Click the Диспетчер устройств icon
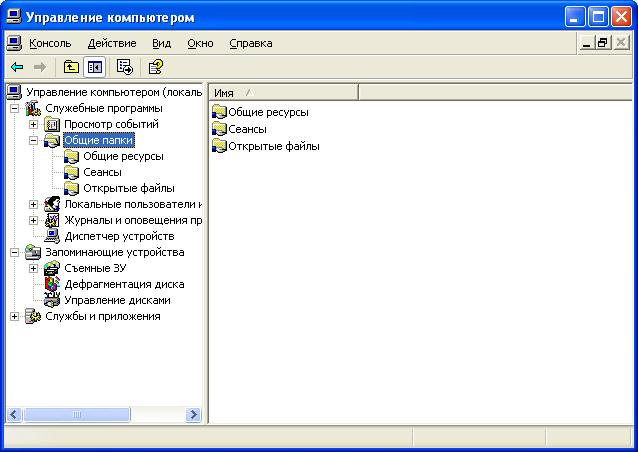This screenshot has height=452, width=638. 52,236
